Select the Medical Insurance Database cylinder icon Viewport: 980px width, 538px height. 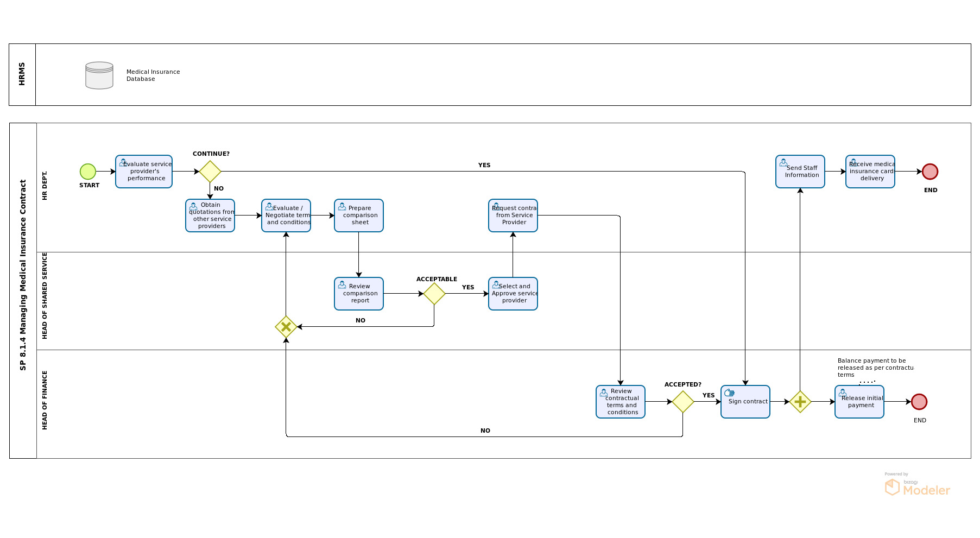(x=99, y=75)
